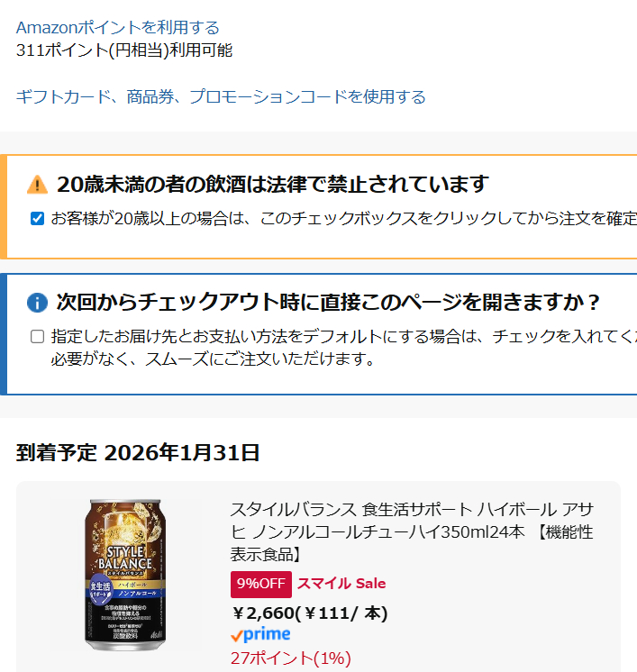Screen dimensions: 637x672
Task: Click the 到着予定 2026年1月31日 heading
Action: 138,452
